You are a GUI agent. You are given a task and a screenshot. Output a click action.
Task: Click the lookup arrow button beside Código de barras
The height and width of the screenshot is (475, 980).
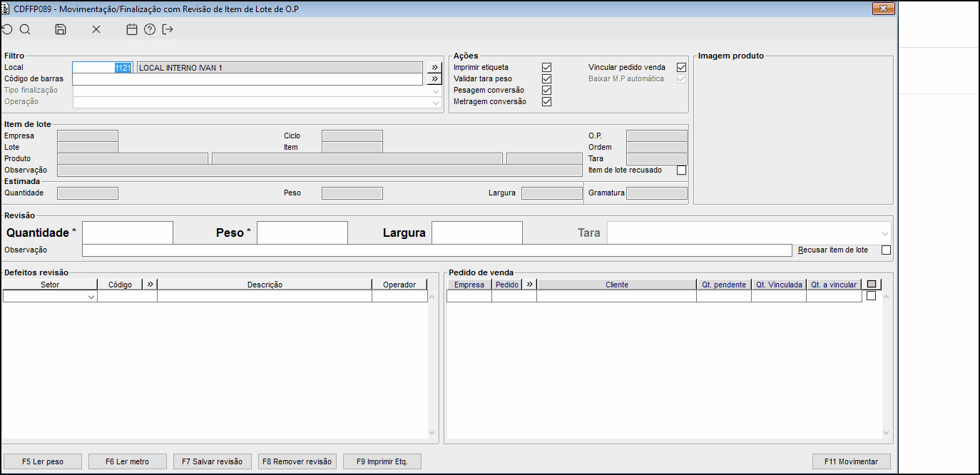point(434,78)
